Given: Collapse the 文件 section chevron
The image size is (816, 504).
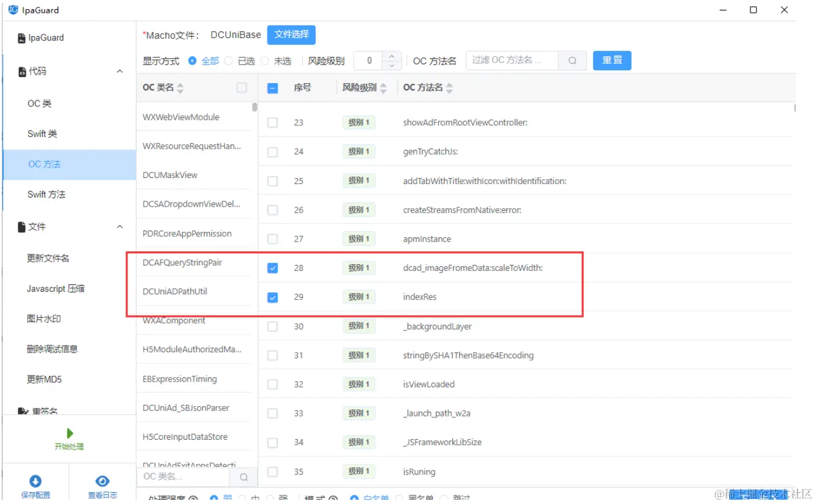Looking at the screenshot, I should (x=119, y=227).
